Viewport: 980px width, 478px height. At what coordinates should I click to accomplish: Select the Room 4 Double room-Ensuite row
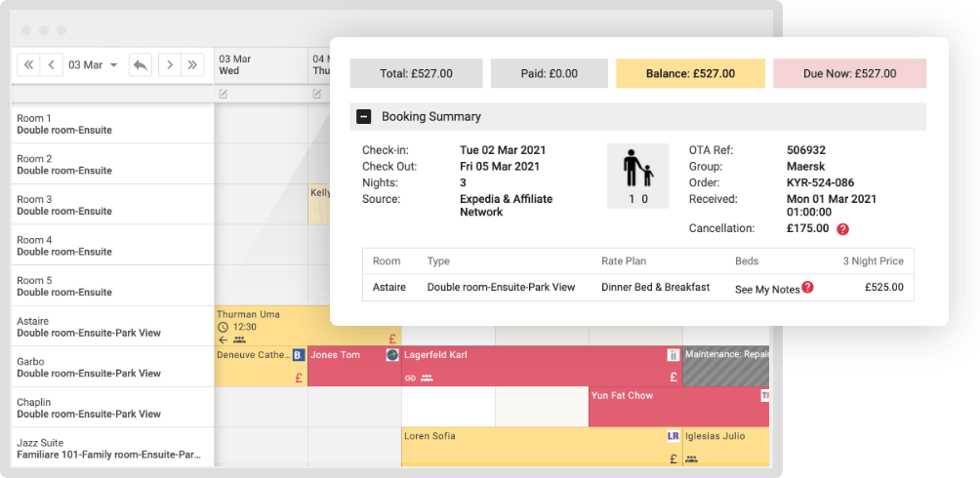point(112,245)
